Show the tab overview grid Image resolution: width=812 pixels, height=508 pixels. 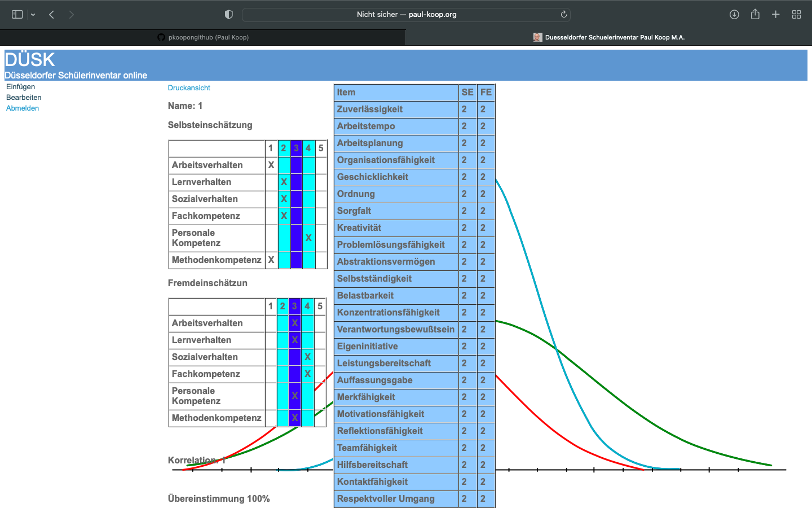(x=796, y=15)
